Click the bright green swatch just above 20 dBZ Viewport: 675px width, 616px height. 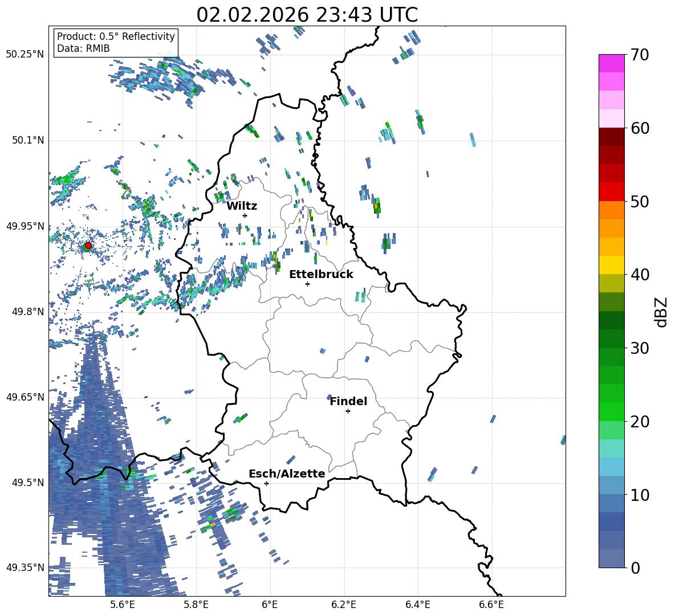coord(611,411)
